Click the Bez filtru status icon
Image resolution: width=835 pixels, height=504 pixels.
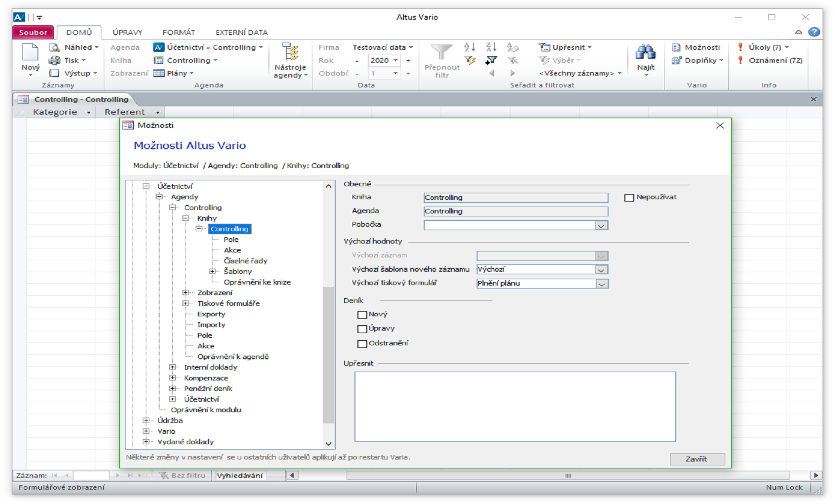pyautogui.click(x=163, y=475)
